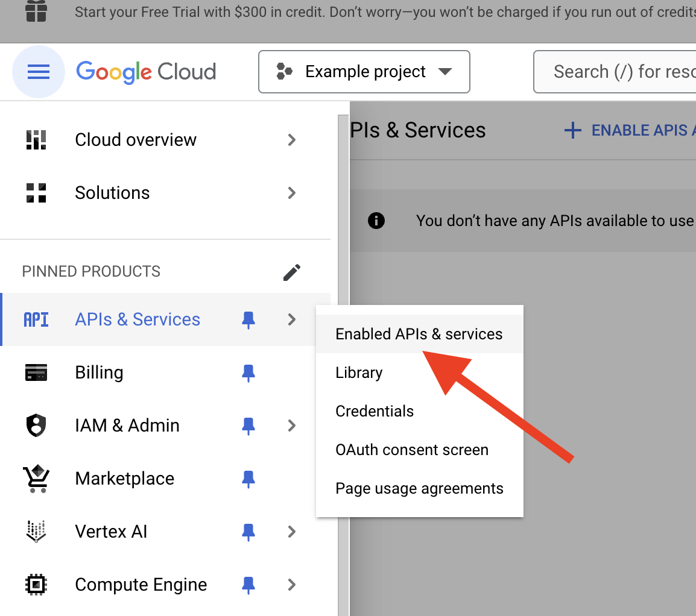Screen dimensions: 696x616
Task: Edit pinned products with pencil icon
Action: 292,272
